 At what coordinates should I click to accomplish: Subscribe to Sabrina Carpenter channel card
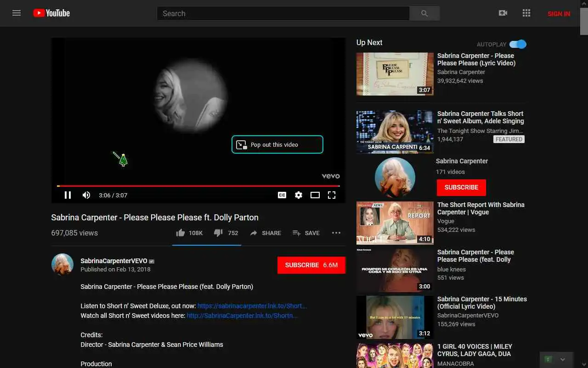coord(461,187)
